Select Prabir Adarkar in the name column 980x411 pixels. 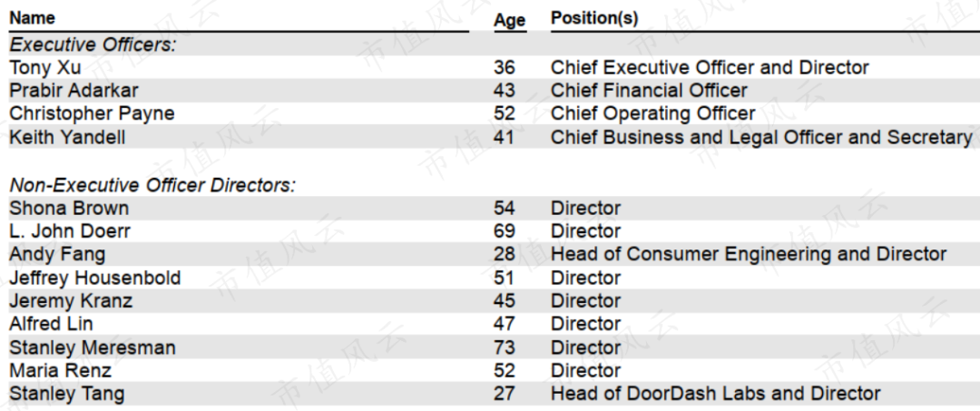coord(74,91)
